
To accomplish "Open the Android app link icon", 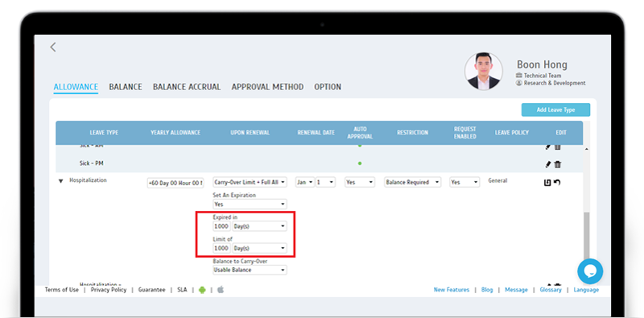I will (202, 290).
